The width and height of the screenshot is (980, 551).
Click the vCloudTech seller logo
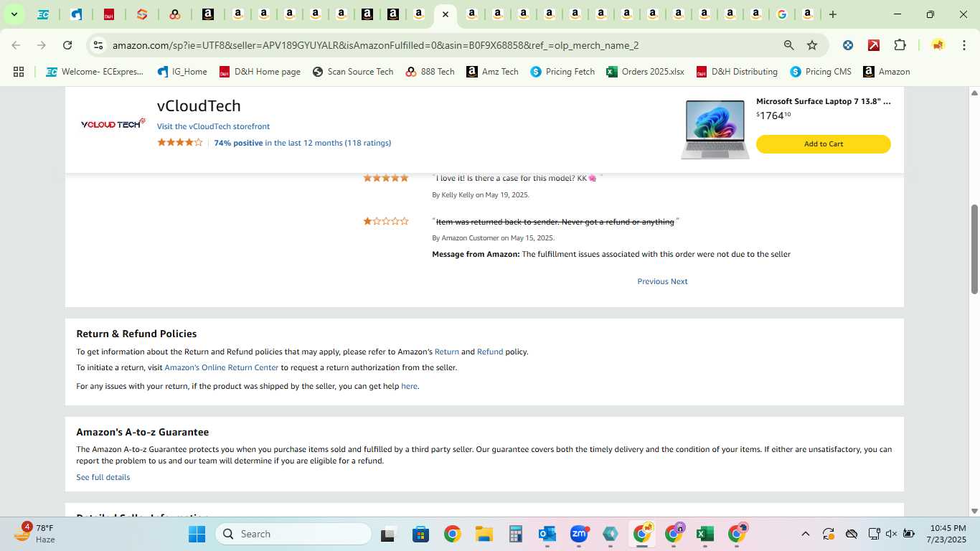tap(113, 124)
